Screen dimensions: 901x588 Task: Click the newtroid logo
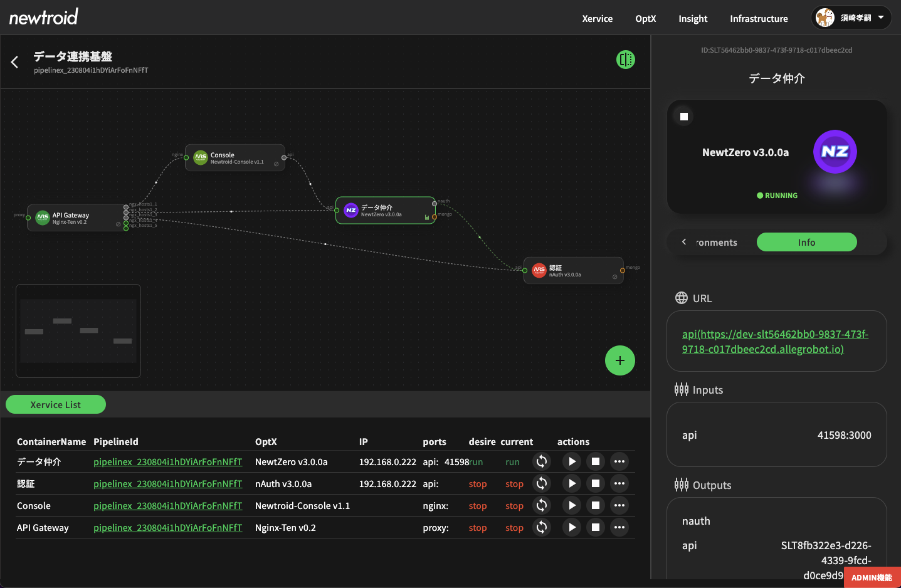click(44, 17)
